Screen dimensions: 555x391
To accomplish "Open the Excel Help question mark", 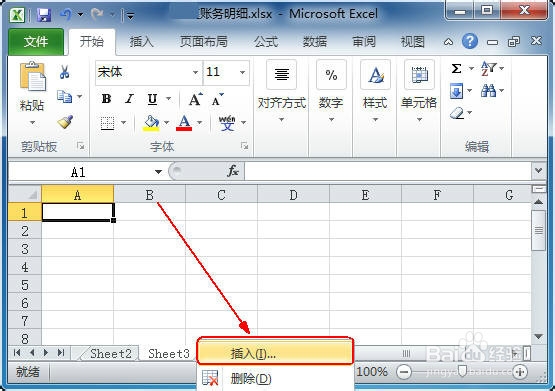I will tap(470, 41).
